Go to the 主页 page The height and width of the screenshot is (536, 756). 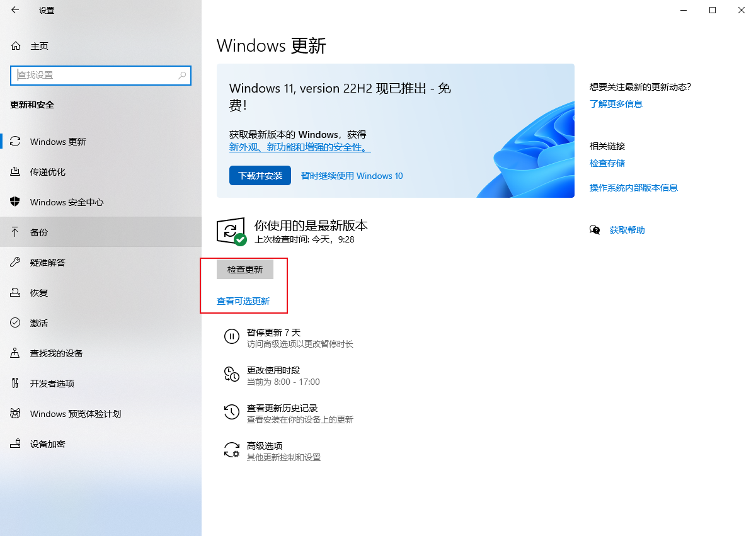click(x=38, y=45)
